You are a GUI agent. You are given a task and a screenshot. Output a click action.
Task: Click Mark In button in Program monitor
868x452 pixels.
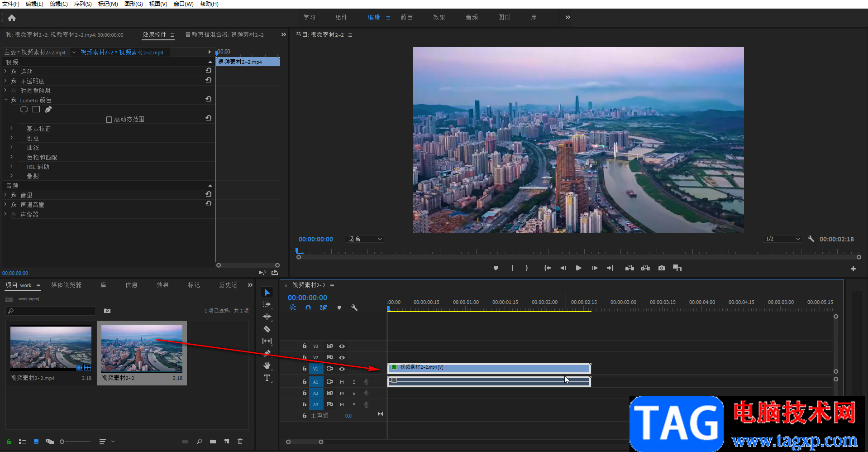click(x=512, y=268)
